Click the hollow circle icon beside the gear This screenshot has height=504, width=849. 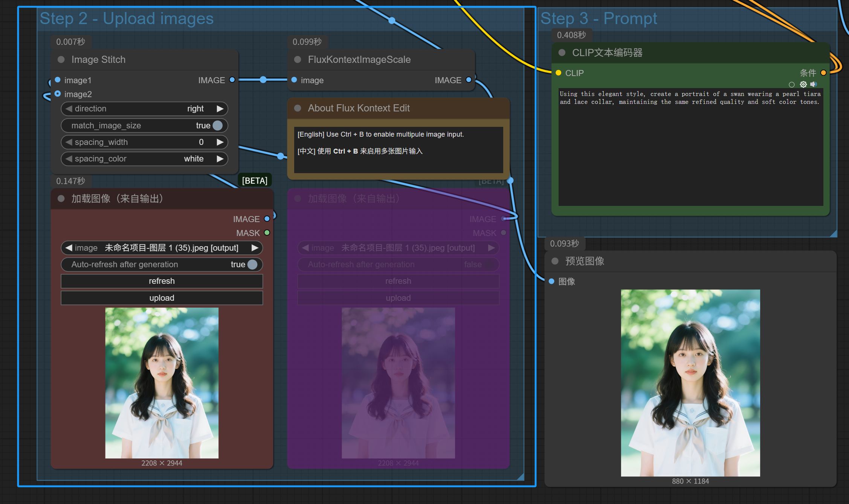(791, 85)
